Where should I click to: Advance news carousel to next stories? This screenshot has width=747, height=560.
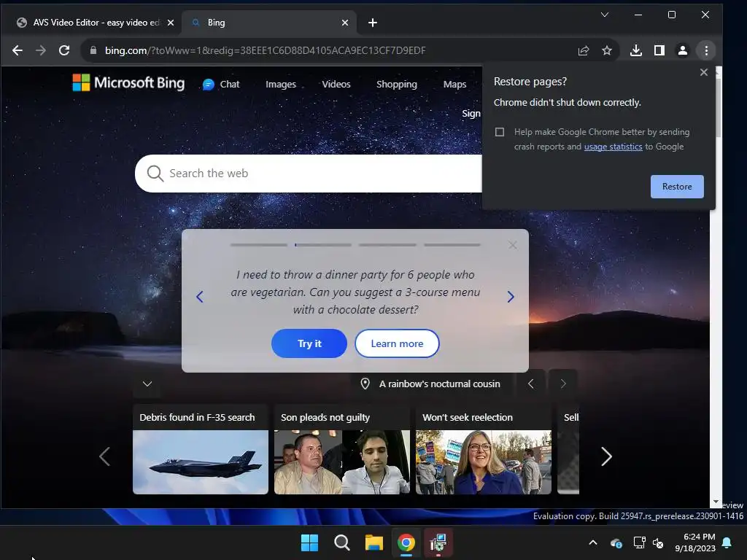[606, 456]
